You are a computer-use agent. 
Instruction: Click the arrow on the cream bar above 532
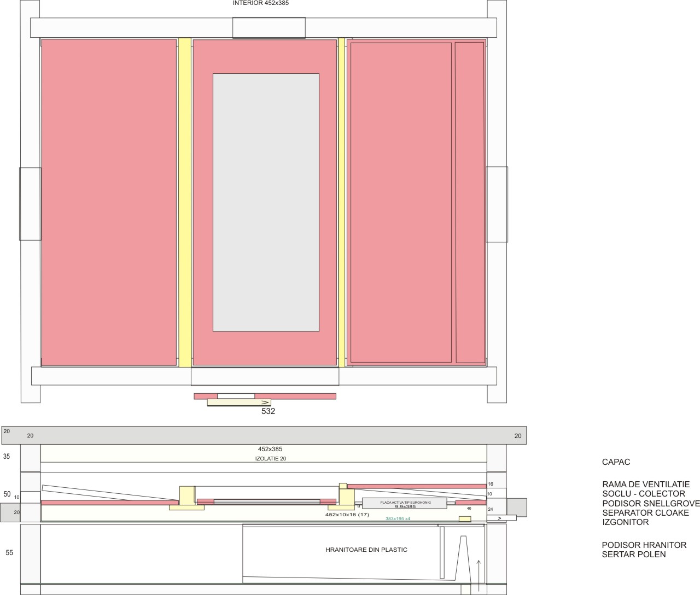point(266,402)
